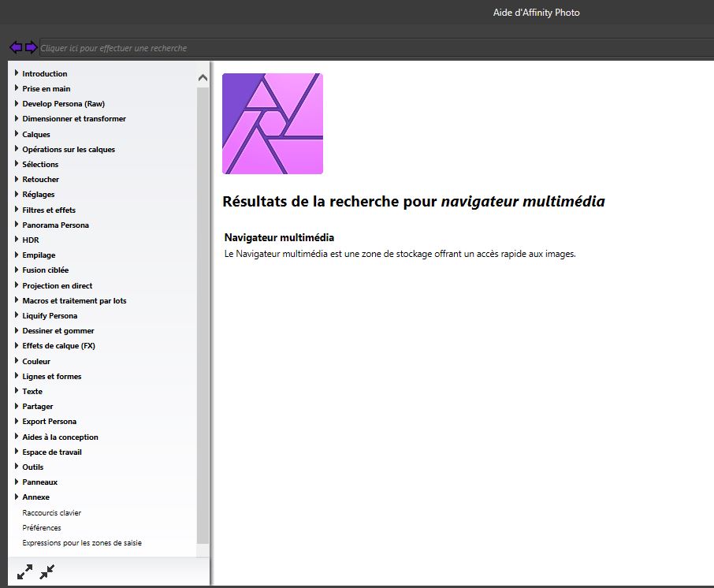Open Expressions pour les zones de saisie
The image size is (714, 588).
point(82,543)
